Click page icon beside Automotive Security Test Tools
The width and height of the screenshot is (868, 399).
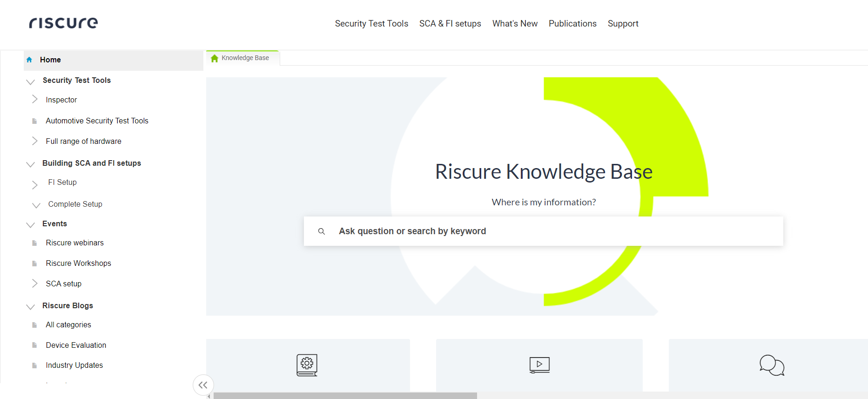34,121
